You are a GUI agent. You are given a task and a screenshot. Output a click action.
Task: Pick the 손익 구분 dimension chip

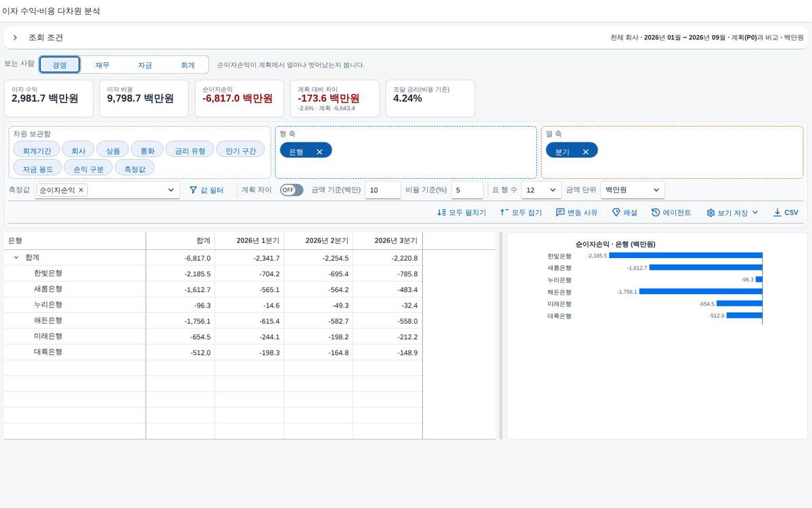pyautogui.click(x=89, y=169)
